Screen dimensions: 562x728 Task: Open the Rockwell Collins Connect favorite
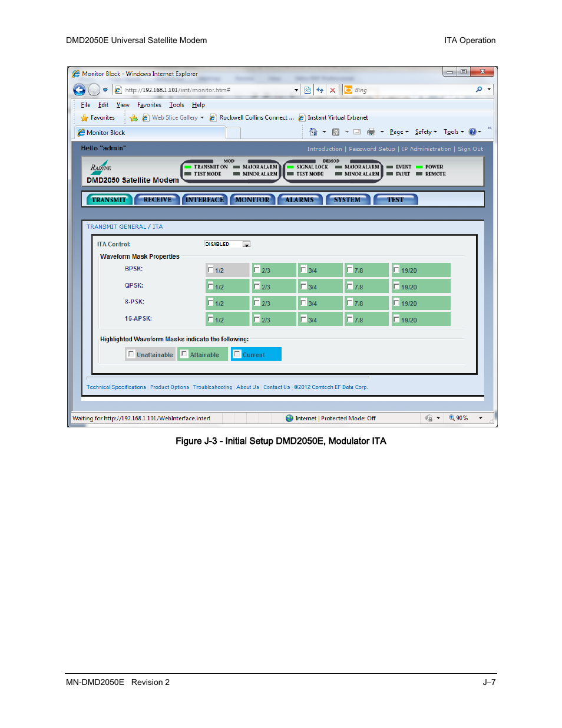(252, 118)
